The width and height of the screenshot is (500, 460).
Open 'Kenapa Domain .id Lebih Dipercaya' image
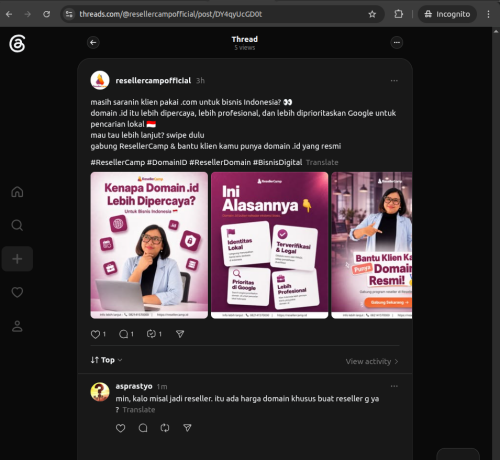pyautogui.click(x=149, y=245)
